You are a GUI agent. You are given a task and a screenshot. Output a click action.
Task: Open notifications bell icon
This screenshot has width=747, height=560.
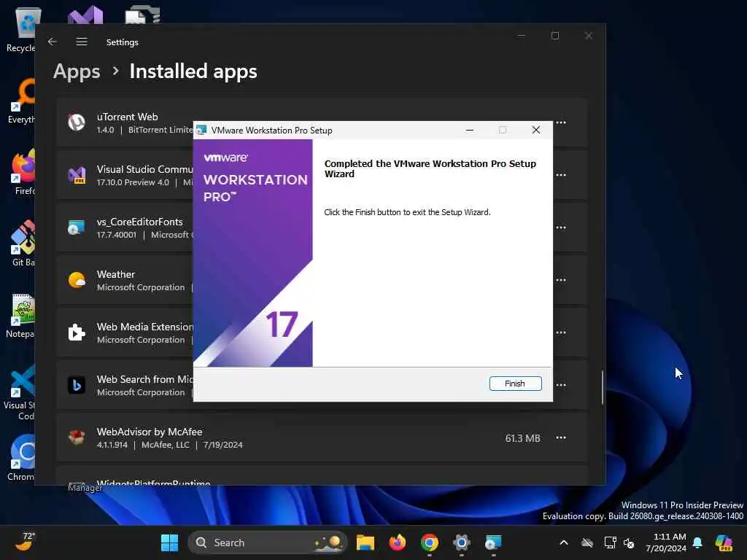point(697,542)
